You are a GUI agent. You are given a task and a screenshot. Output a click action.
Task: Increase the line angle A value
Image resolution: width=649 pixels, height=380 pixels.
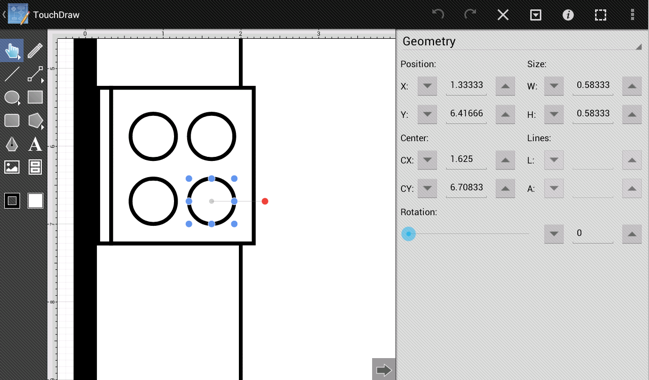[632, 188]
